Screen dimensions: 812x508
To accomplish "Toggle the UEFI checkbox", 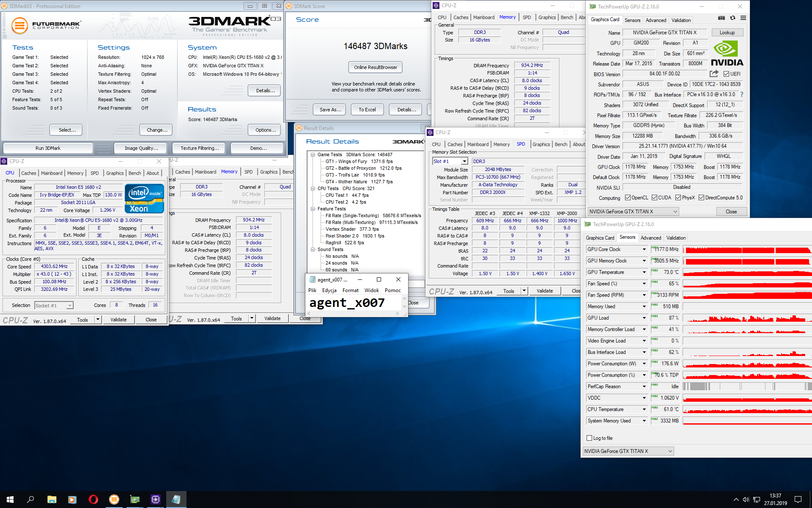I will 726,74.
